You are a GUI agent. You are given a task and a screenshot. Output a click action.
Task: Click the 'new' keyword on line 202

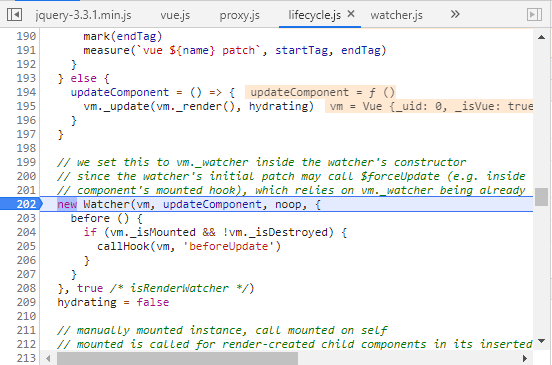pos(67,204)
